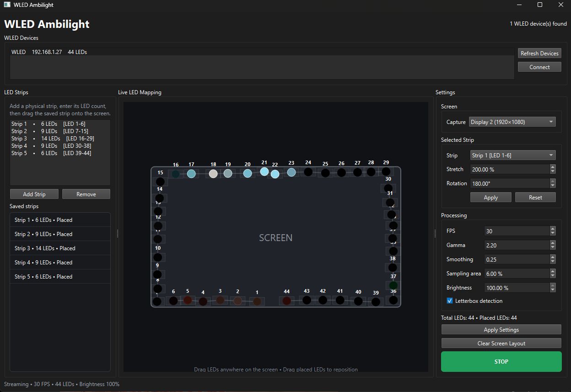Select Strip 3 [LED 16-29] in strips list
571x392 pixels.
[60, 139]
